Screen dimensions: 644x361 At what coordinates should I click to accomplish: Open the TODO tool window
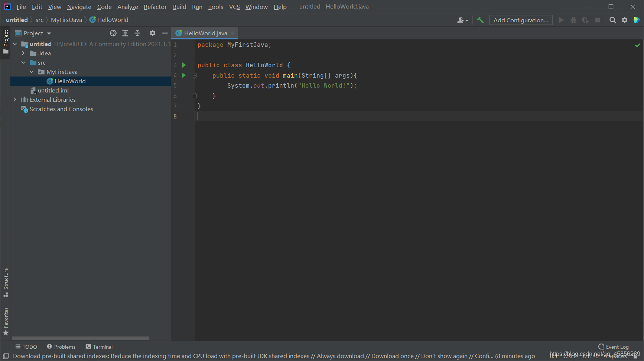click(x=26, y=347)
